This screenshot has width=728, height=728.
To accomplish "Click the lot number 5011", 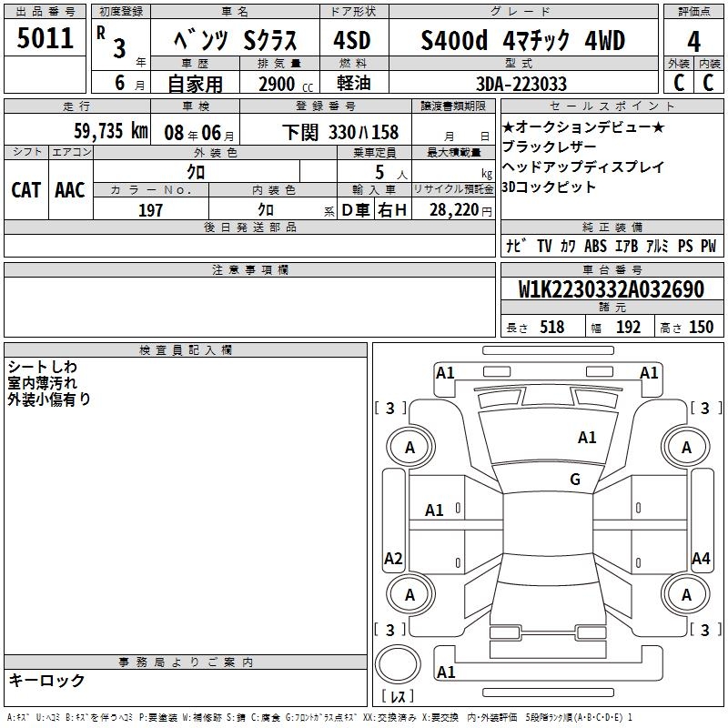I will coord(45,38).
